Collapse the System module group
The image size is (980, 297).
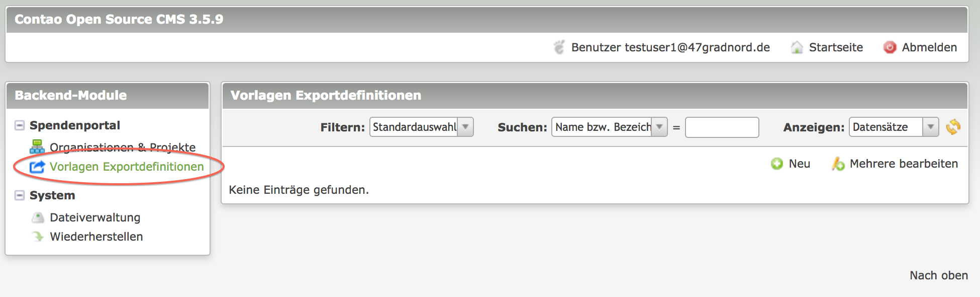coord(20,195)
